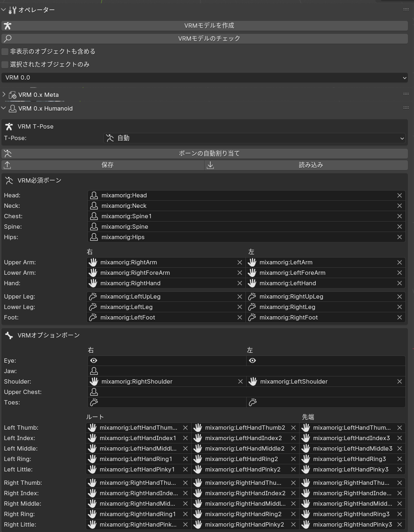Click the drag grip of VRM 0.x Humanoid panel
Viewport: 414px width, 532px height.
click(x=406, y=108)
